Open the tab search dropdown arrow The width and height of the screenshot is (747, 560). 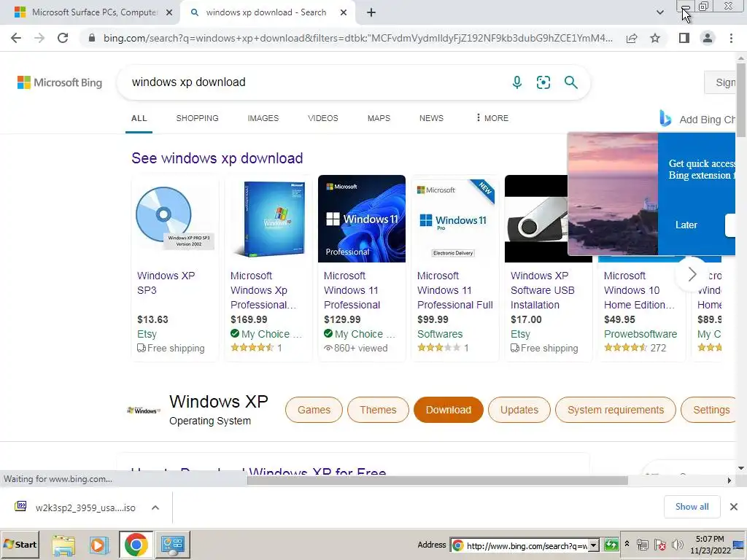click(x=659, y=13)
